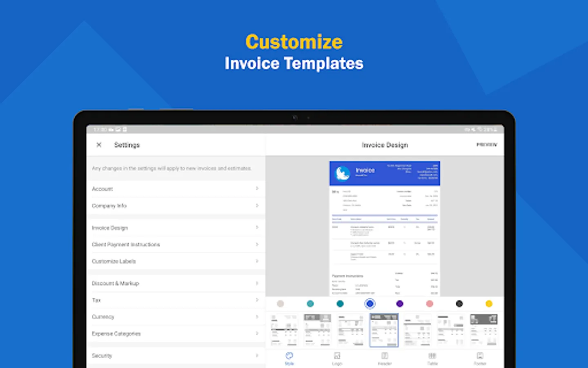Image resolution: width=588 pixels, height=368 pixels.
Task: Open Expense Categories settings
Action: click(x=176, y=334)
